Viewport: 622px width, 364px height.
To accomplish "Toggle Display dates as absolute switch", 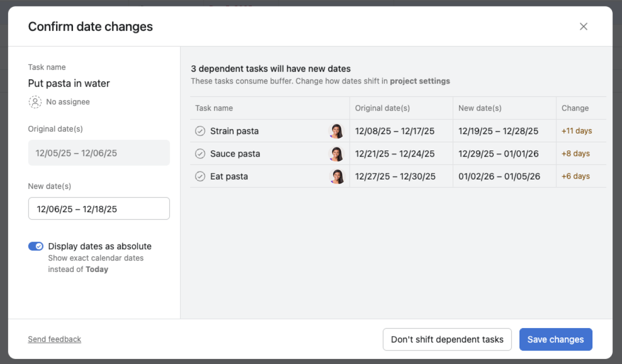I will 35,246.
